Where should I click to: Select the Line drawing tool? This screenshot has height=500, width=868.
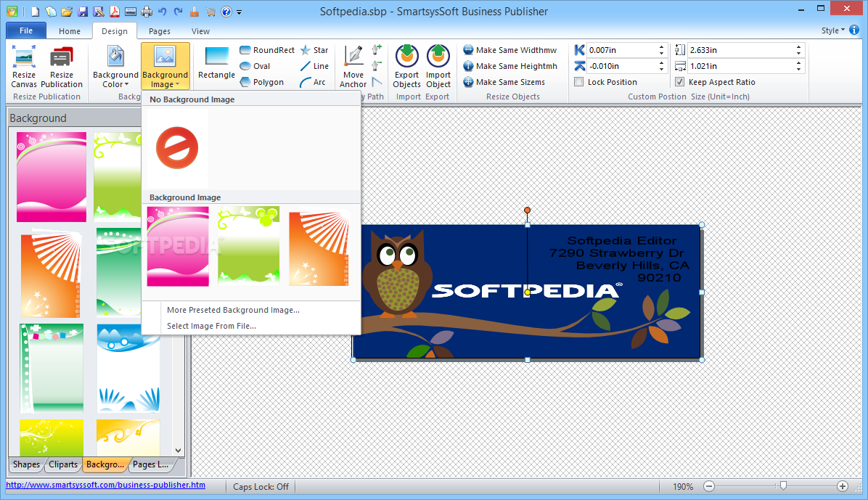[x=314, y=66]
